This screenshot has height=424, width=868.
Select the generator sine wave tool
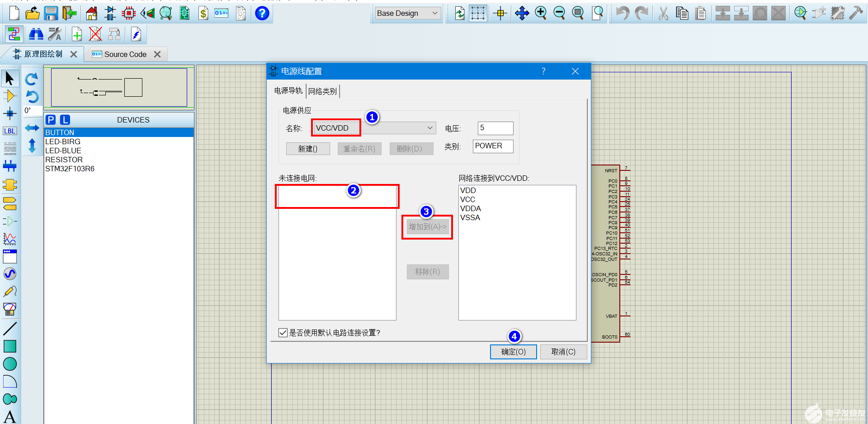[x=10, y=273]
